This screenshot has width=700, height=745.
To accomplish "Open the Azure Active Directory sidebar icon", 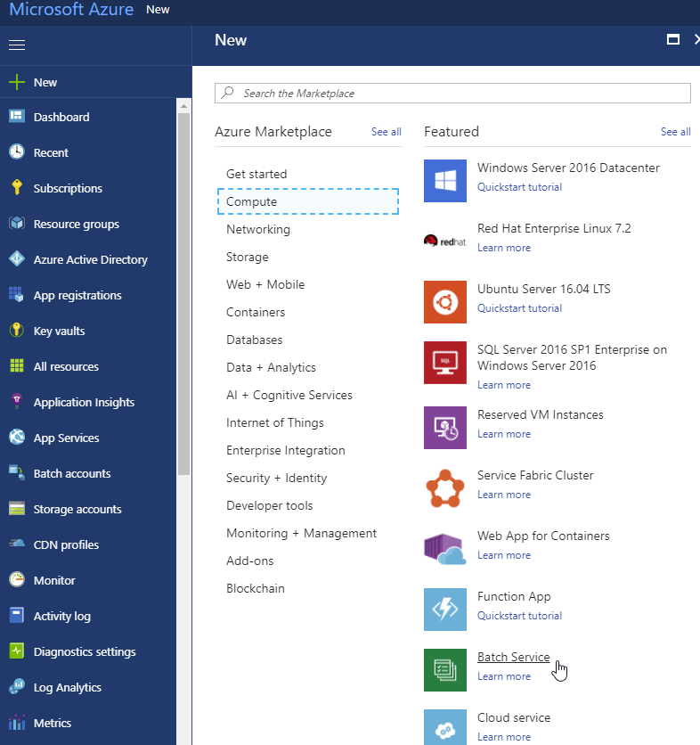I will pyautogui.click(x=16, y=259).
